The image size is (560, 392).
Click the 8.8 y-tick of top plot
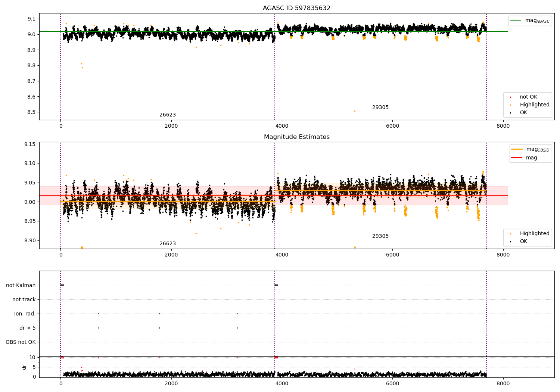(x=32, y=66)
